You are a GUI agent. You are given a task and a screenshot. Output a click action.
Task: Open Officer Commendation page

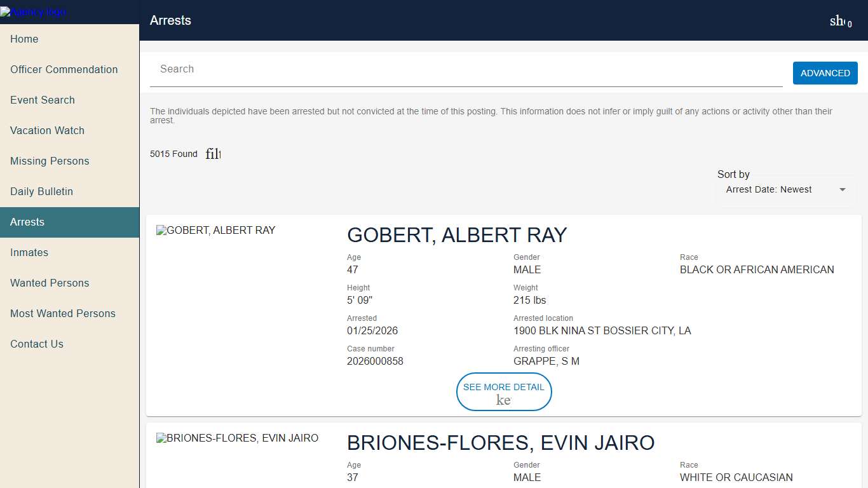pos(64,69)
